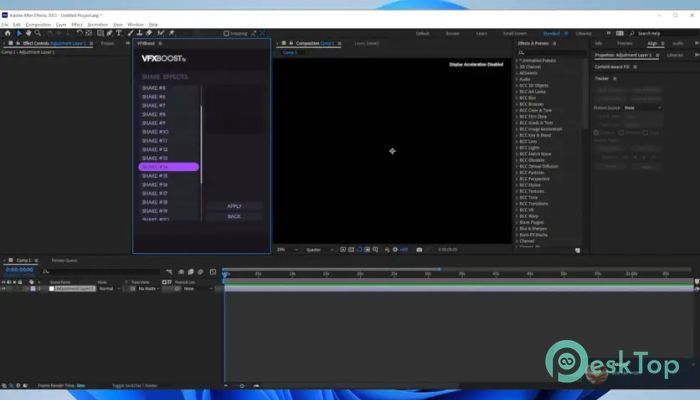Click the search help magnifier icon

coord(632,33)
